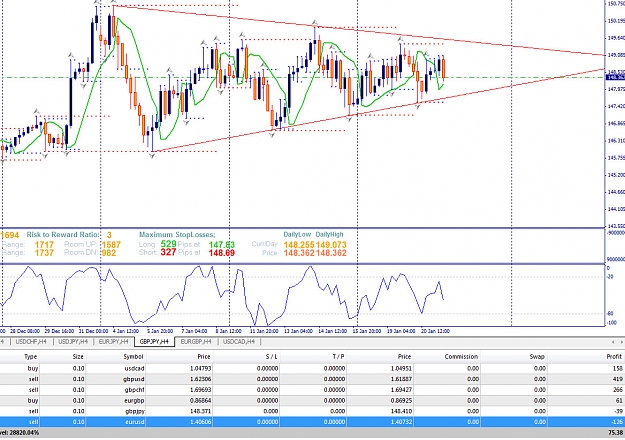Viewport: 625px width, 440px height.
Task: Click open price 1.04793 in usdcad row
Action: click(201, 368)
